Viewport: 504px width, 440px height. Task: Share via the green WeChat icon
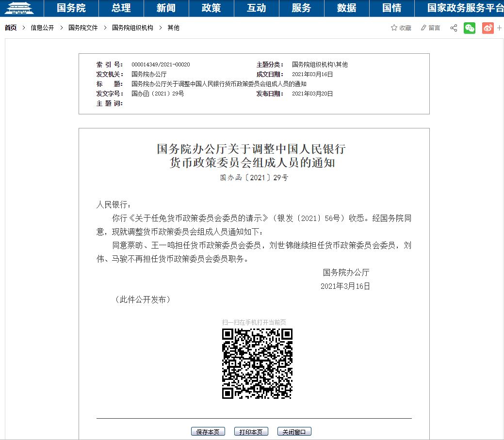tap(470, 28)
